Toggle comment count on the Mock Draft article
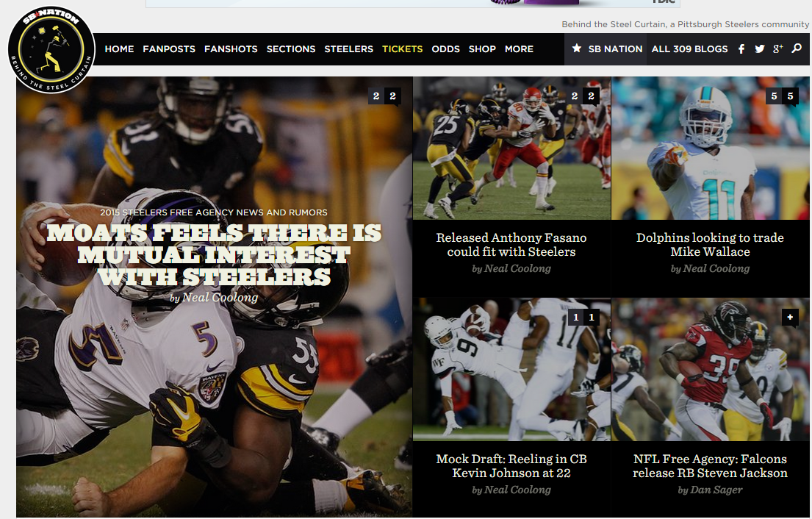This screenshot has height=519, width=812. coord(583,317)
